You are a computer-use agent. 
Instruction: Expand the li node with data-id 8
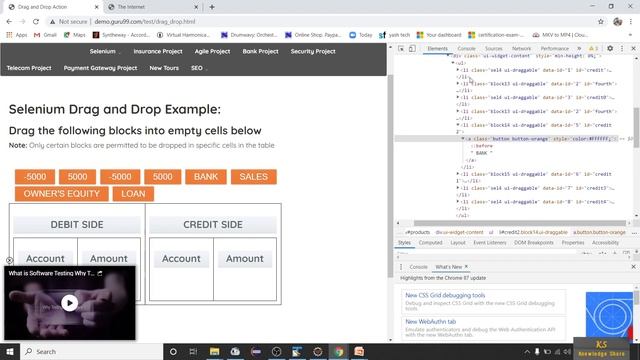click(458, 202)
